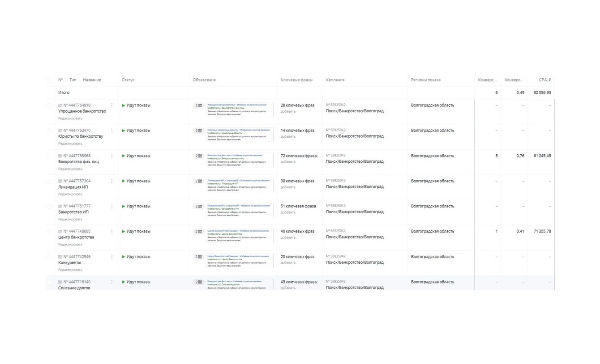Image resolution: width=600 pixels, height=364 pixels.
Task: Open actions dropdown for Конкуренты group
Action: pyautogui.click(x=111, y=257)
